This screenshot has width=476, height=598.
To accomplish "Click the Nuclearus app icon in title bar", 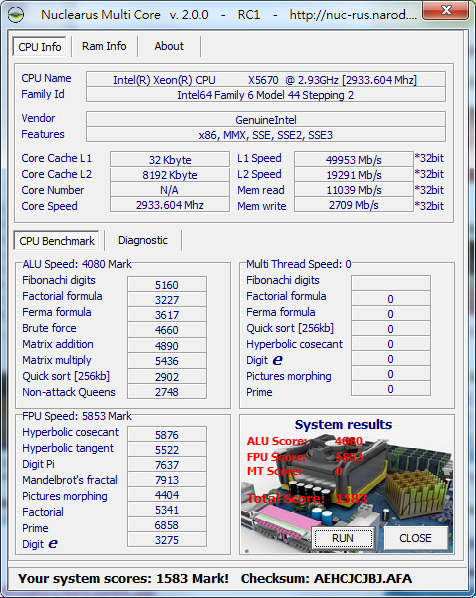I will [16, 14].
